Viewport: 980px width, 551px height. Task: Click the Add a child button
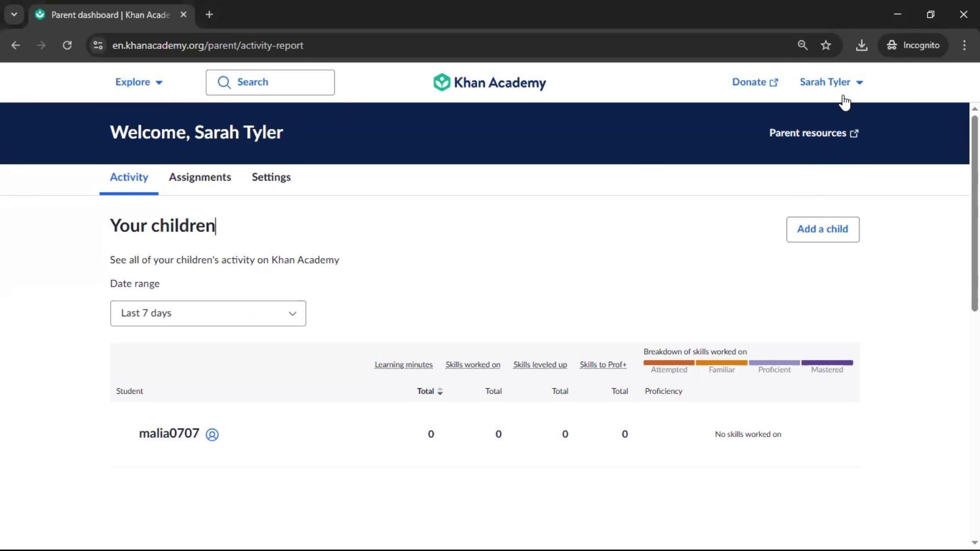pos(822,229)
